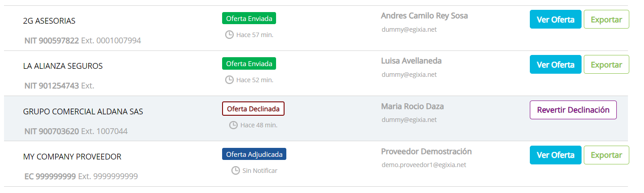This screenshot has width=644, height=193.
Task: Select the 2G ASESORIAS company name
Action: [x=49, y=21]
